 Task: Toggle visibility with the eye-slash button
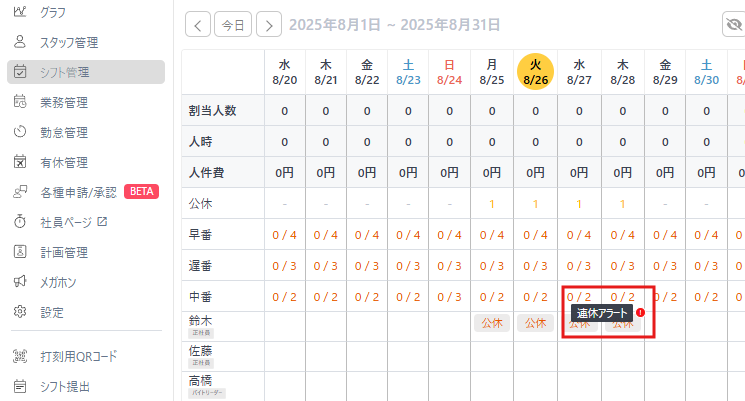click(x=732, y=25)
